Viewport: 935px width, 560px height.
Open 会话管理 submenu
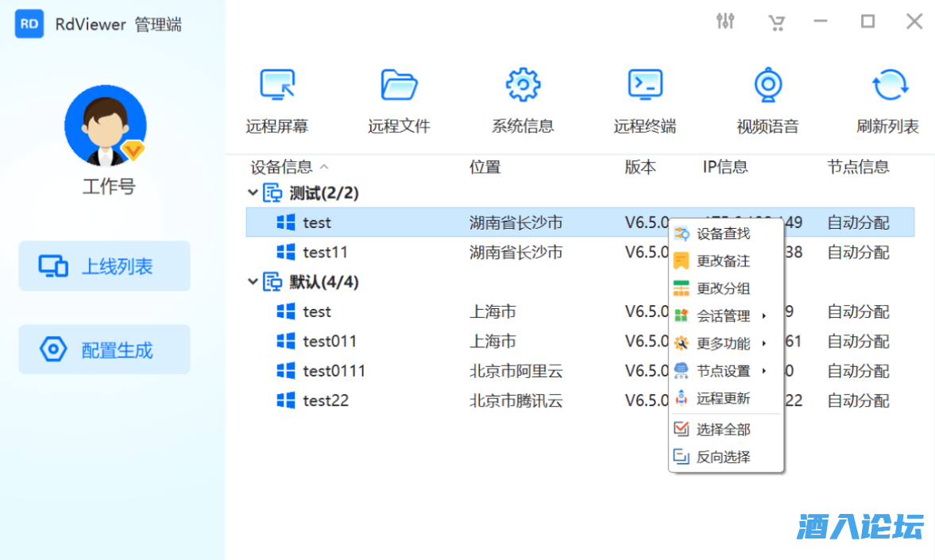point(726,316)
